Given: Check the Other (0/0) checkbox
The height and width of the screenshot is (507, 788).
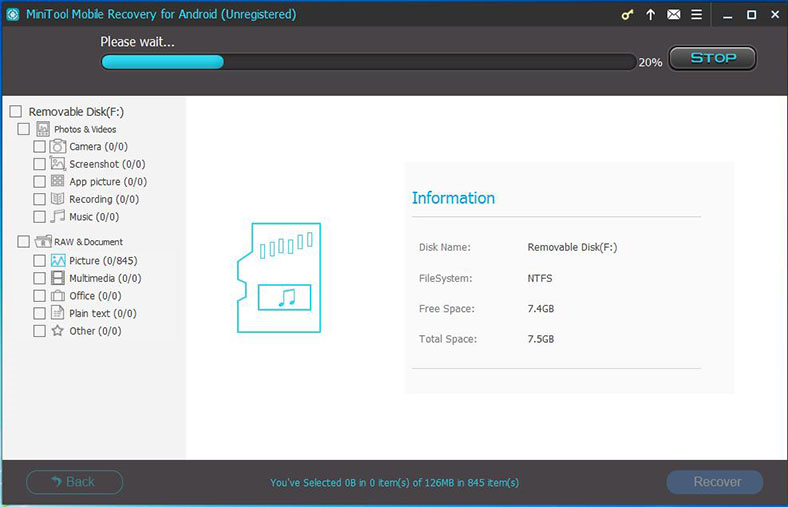Looking at the screenshot, I should pyautogui.click(x=39, y=331).
